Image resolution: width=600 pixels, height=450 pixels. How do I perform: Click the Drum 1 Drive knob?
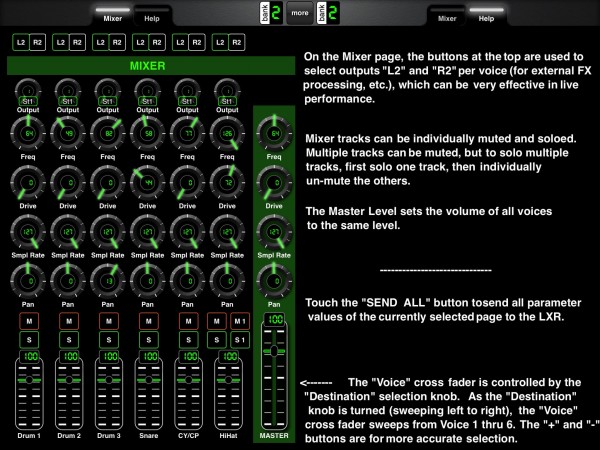[28, 183]
